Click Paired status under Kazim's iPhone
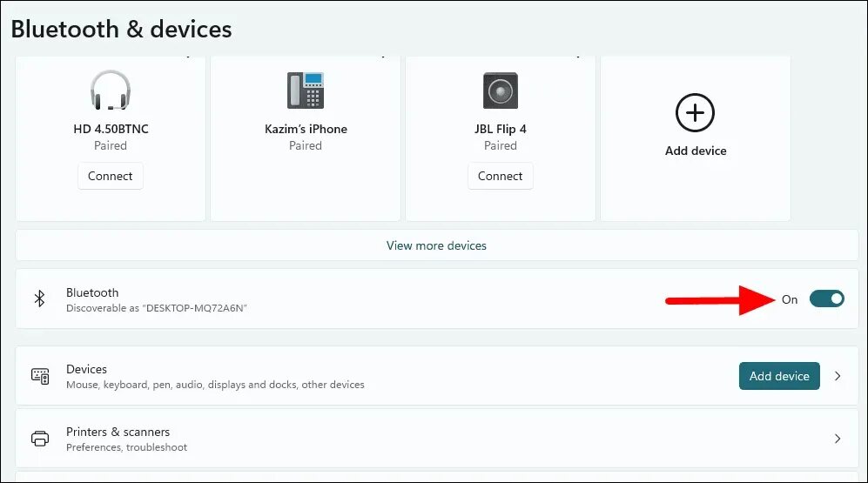This screenshot has height=483, width=868. click(306, 145)
